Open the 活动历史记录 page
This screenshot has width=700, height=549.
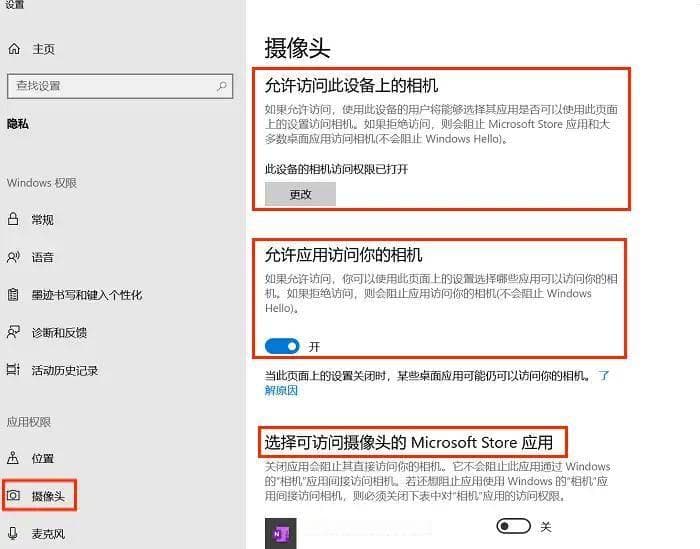(x=65, y=370)
